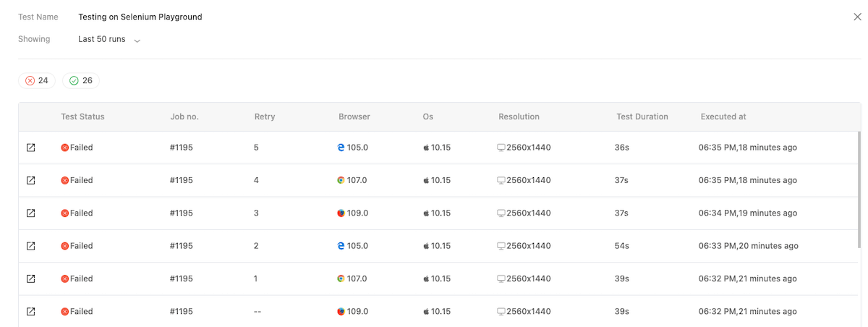Open the retry 4 run external link icon
868x327 pixels.
point(30,180)
